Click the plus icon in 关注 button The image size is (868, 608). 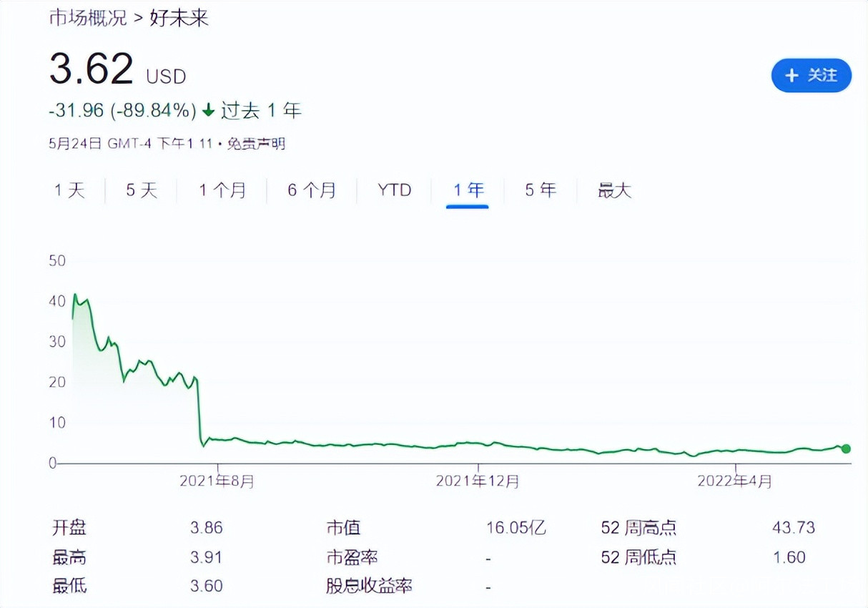point(791,75)
